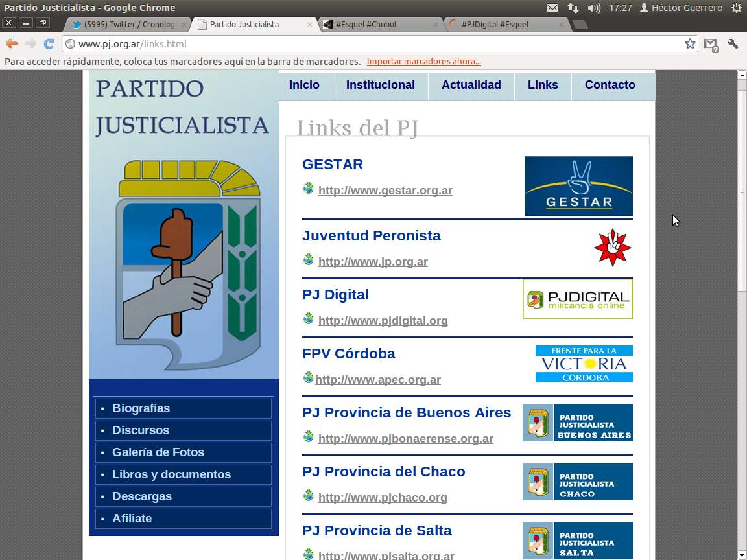Open the Actualidad navigation menu
Screen dimensions: 747x560
tap(471, 85)
